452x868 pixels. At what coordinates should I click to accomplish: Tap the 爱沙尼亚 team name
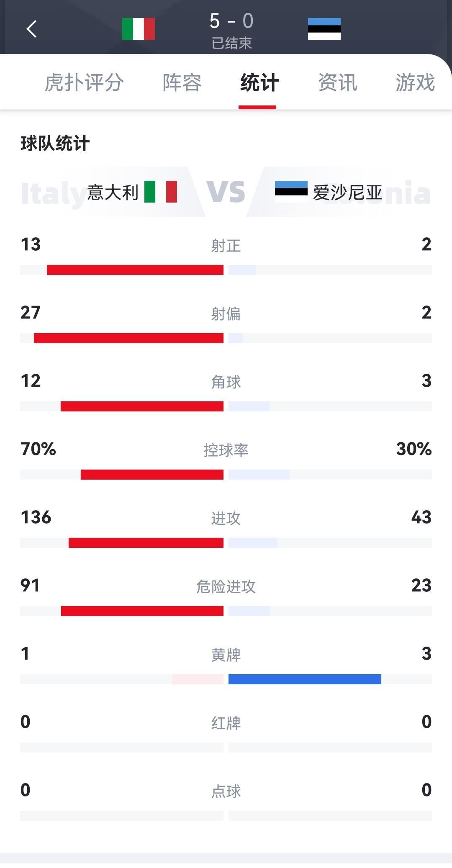click(x=347, y=193)
